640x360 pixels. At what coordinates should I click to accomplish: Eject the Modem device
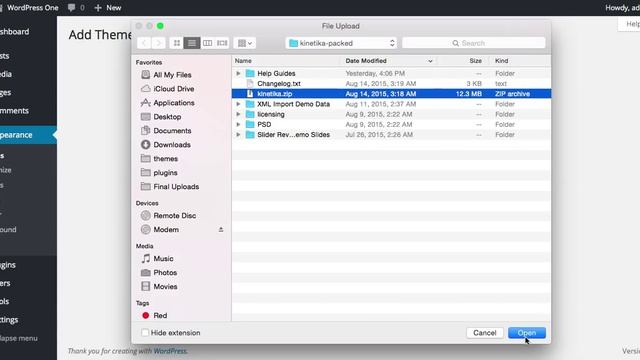pyautogui.click(x=221, y=229)
